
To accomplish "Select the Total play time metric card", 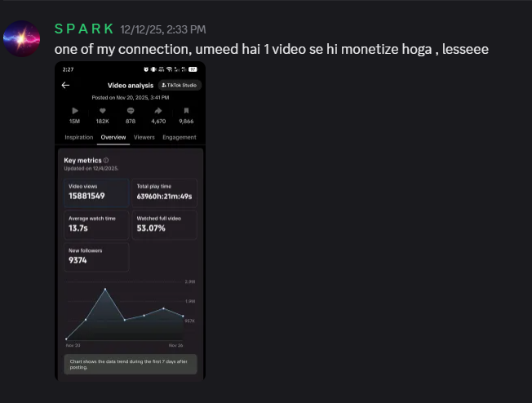I will pos(164,193).
